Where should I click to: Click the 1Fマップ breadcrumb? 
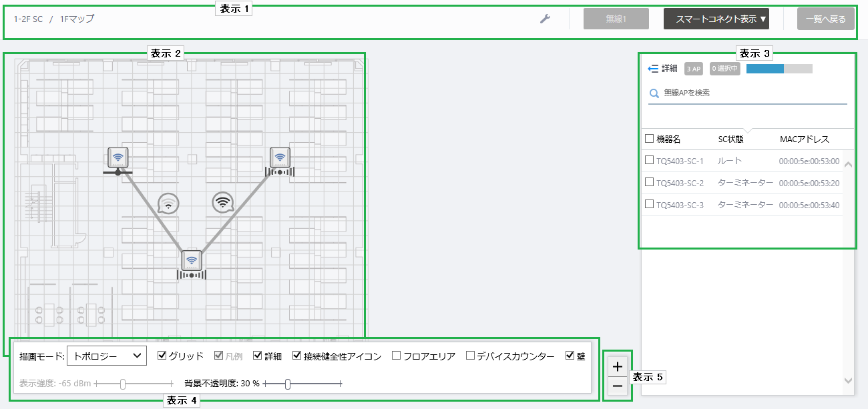point(77,19)
